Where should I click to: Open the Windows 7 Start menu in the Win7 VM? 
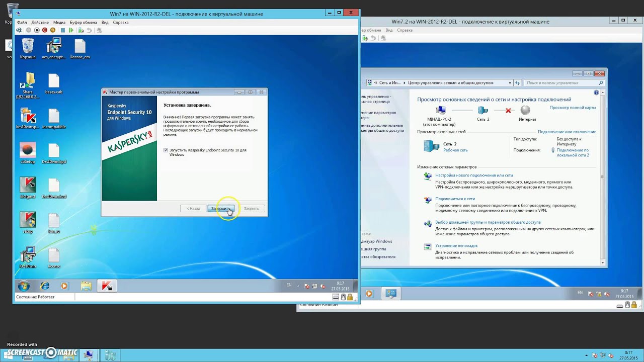(x=23, y=286)
